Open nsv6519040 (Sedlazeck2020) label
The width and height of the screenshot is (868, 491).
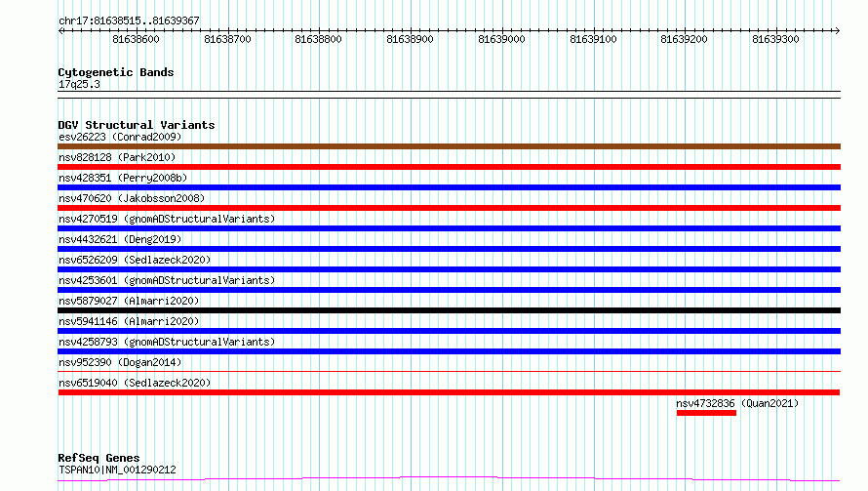pyautogui.click(x=135, y=383)
